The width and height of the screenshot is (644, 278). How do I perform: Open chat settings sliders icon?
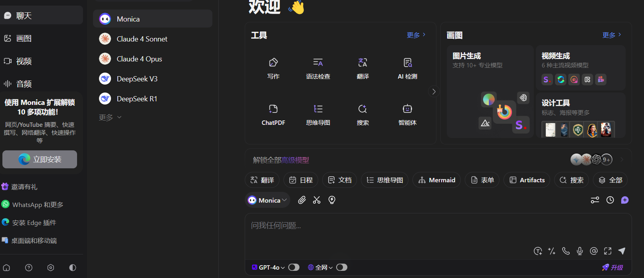(x=595, y=200)
